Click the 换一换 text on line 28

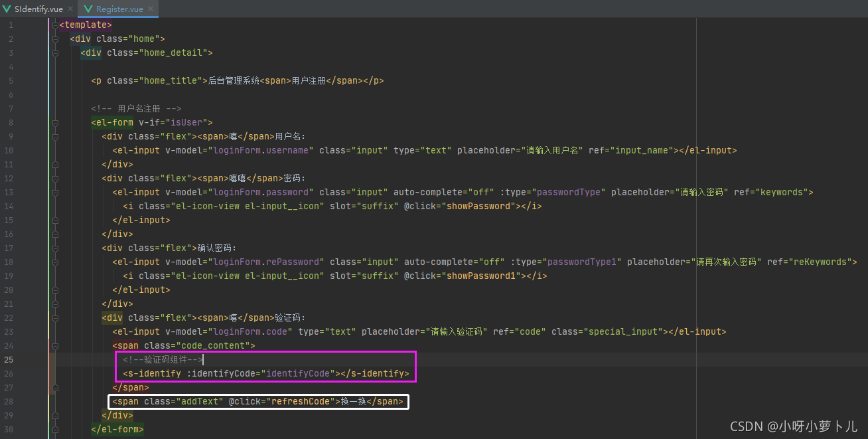tap(354, 402)
